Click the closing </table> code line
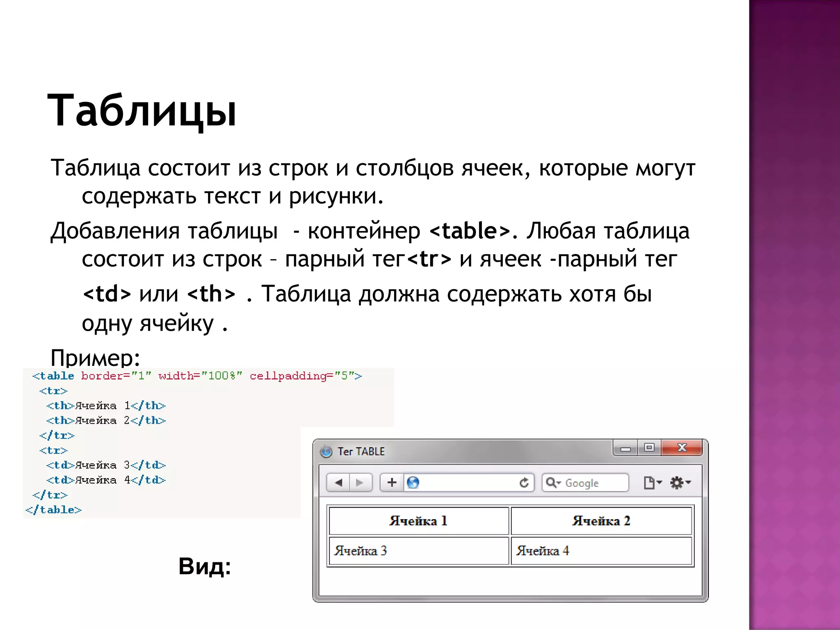Screen dimensions: 840x630 coord(53,510)
